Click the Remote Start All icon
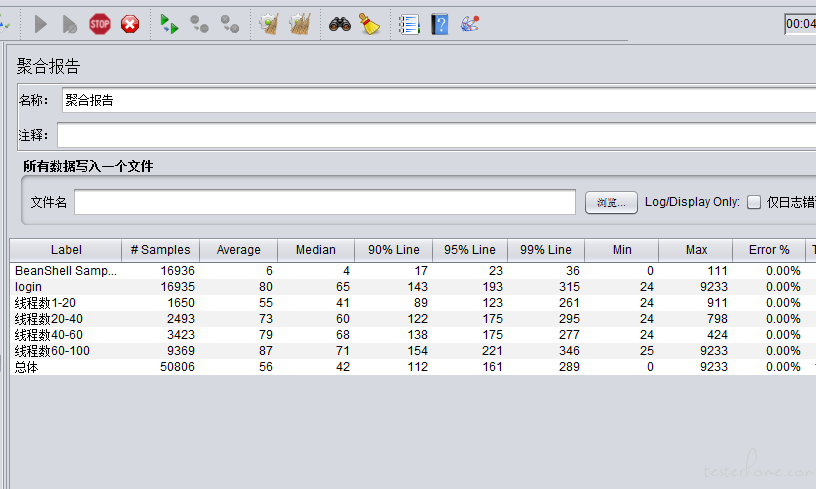Viewport: 816px width, 489px height. coord(169,24)
